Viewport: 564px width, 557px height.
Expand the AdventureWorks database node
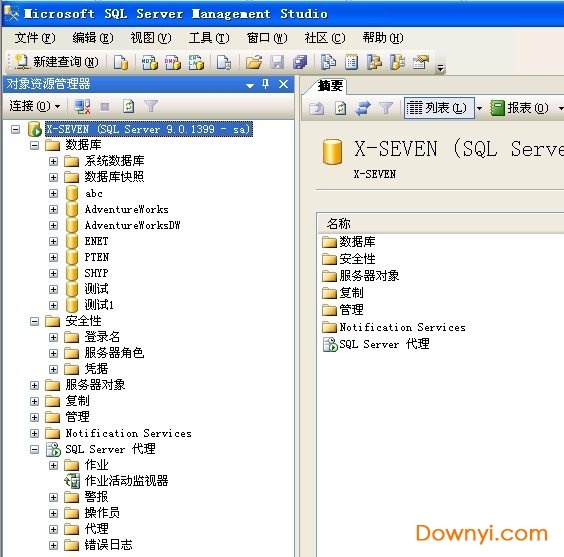(54, 209)
